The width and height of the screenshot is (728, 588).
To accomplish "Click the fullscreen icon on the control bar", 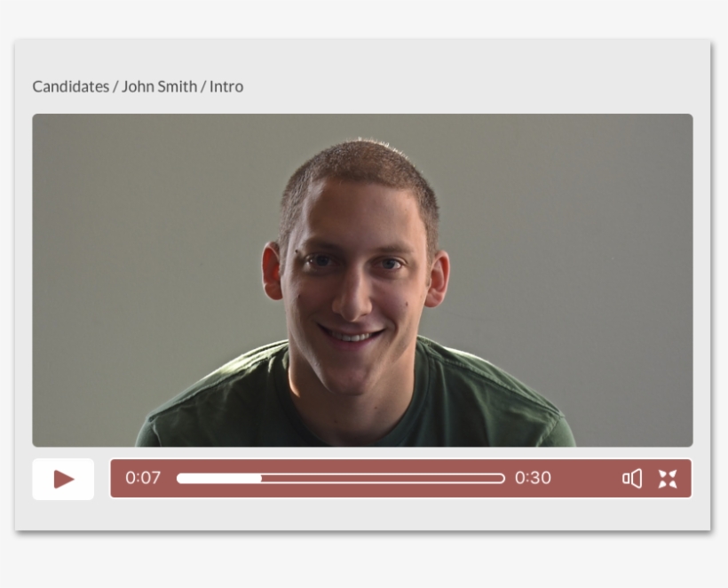I will pos(669,479).
